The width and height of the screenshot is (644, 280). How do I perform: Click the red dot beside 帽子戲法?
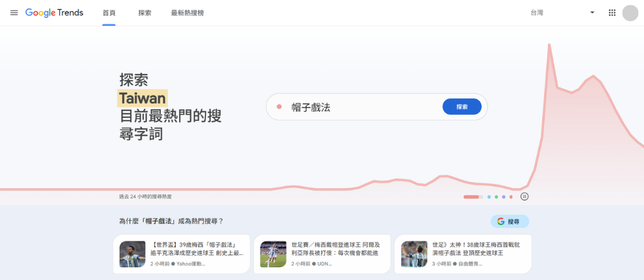279,107
